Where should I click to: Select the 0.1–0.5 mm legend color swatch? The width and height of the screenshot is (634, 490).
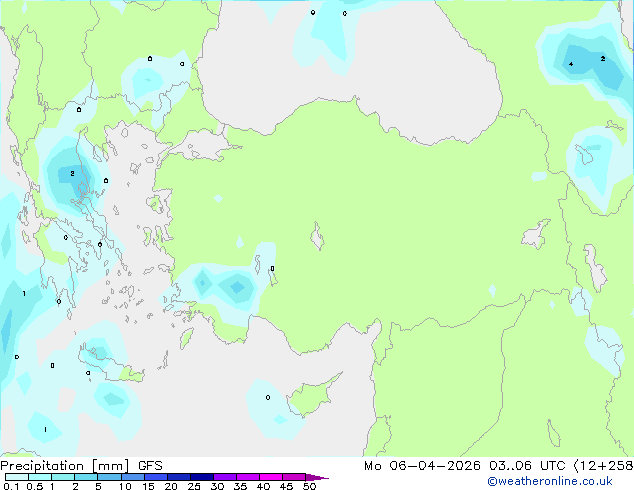click(17, 477)
